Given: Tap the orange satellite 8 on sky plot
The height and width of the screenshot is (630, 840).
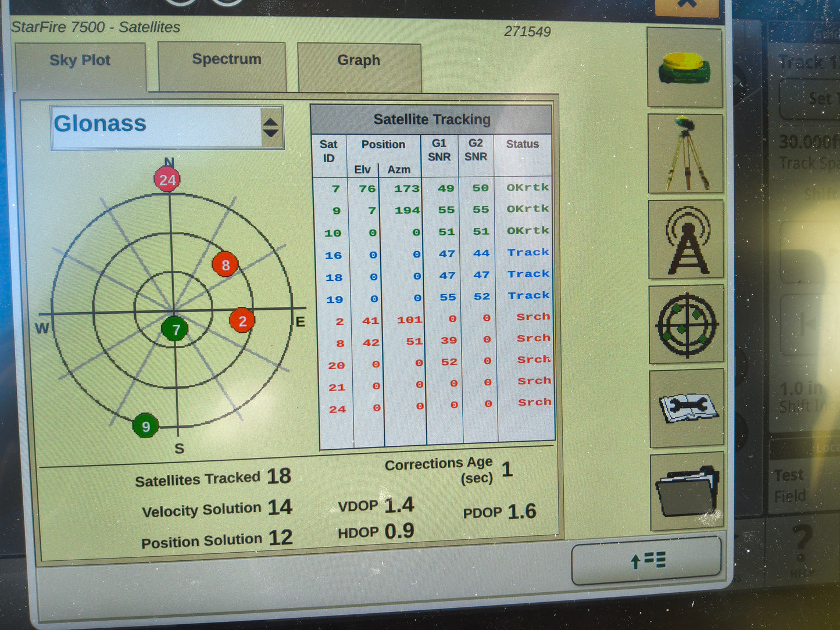Looking at the screenshot, I should click(x=226, y=265).
